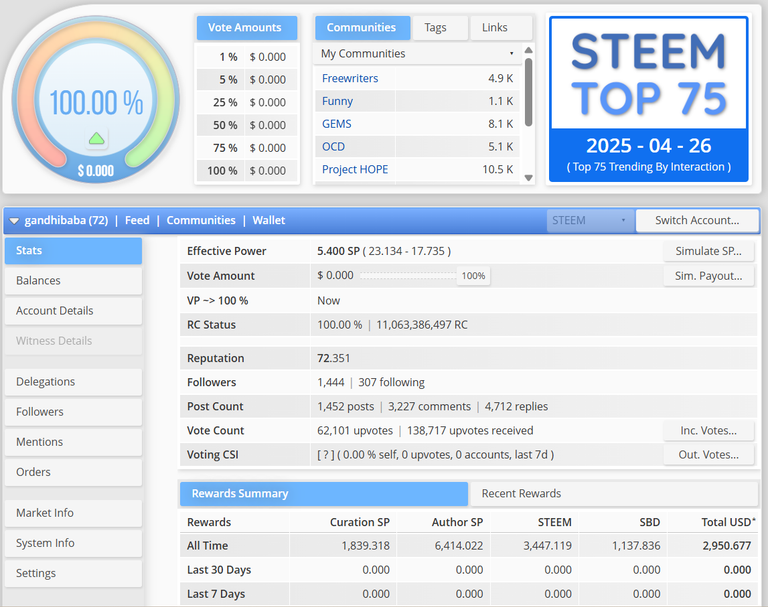Open the STEEM chain selector dropdown
Image resolution: width=768 pixels, height=607 pixels.
[590, 220]
